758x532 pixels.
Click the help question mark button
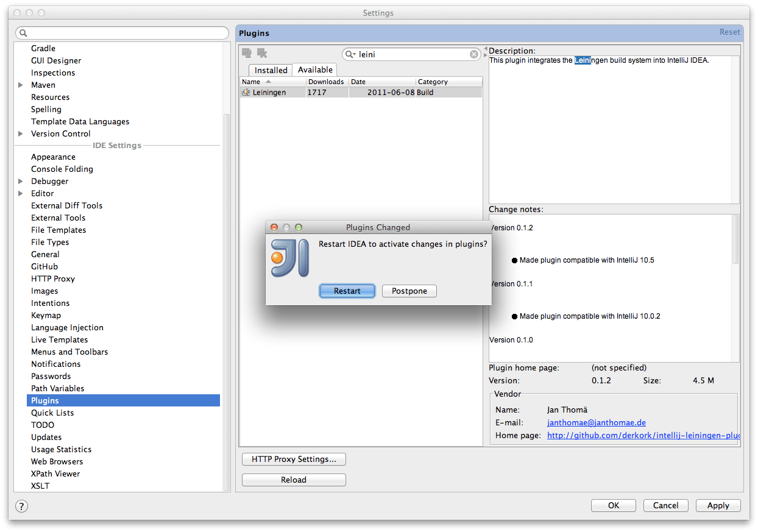(21, 506)
